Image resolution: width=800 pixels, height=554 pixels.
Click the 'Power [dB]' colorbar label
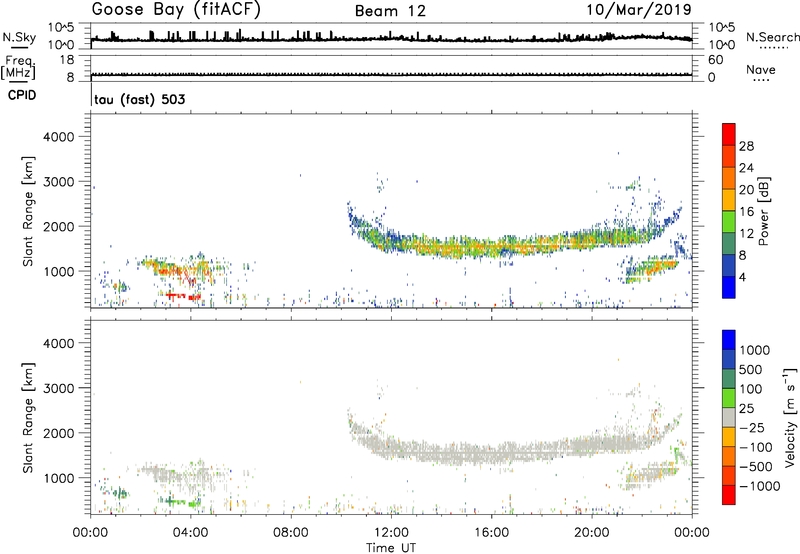point(764,211)
